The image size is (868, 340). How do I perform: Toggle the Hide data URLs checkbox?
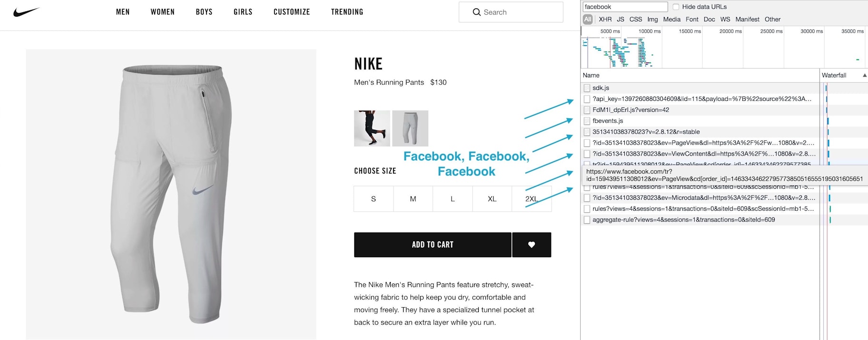tap(676, 7)
